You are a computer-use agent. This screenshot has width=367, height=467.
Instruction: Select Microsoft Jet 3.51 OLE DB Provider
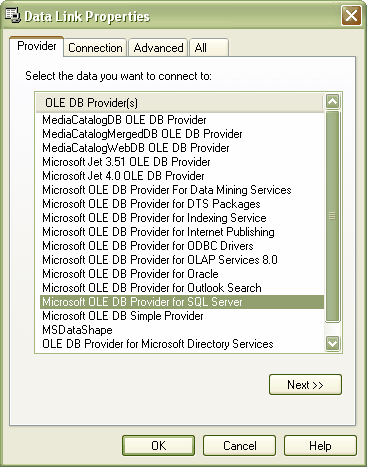182,162
